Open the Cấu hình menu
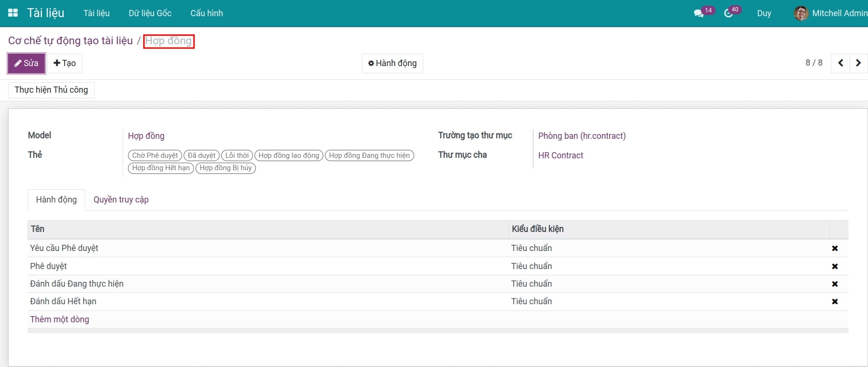This screenshot has height=367, width=868. click(x=206, y=13)
